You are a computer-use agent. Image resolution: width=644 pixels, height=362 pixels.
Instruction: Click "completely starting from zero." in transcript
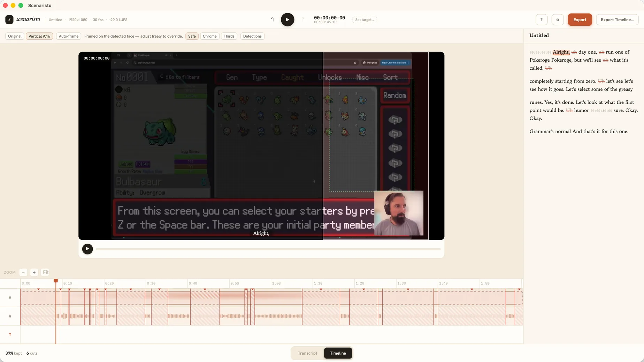coord(563,81)
